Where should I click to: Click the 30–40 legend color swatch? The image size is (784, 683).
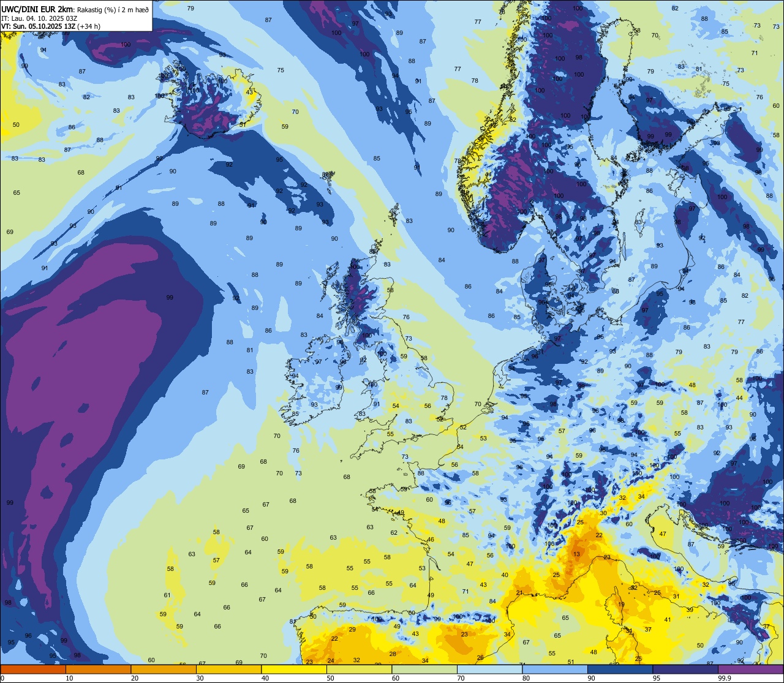pos(228,669)
